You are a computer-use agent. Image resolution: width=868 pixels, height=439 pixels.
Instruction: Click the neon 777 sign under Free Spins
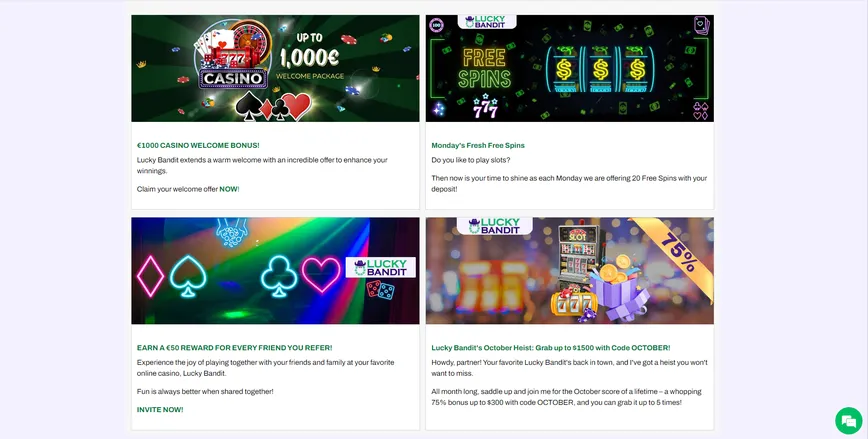click(x=485, y=106)
